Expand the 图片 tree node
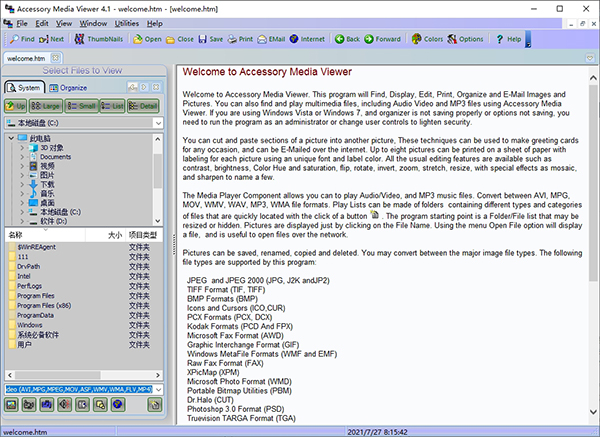600x437 pixels. point(22,175)
